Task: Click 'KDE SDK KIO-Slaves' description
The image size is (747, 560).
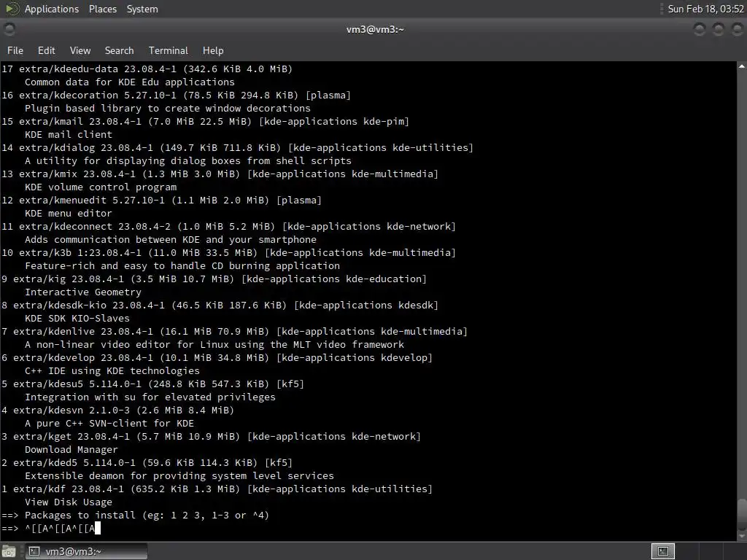Action: pos(77,318)
